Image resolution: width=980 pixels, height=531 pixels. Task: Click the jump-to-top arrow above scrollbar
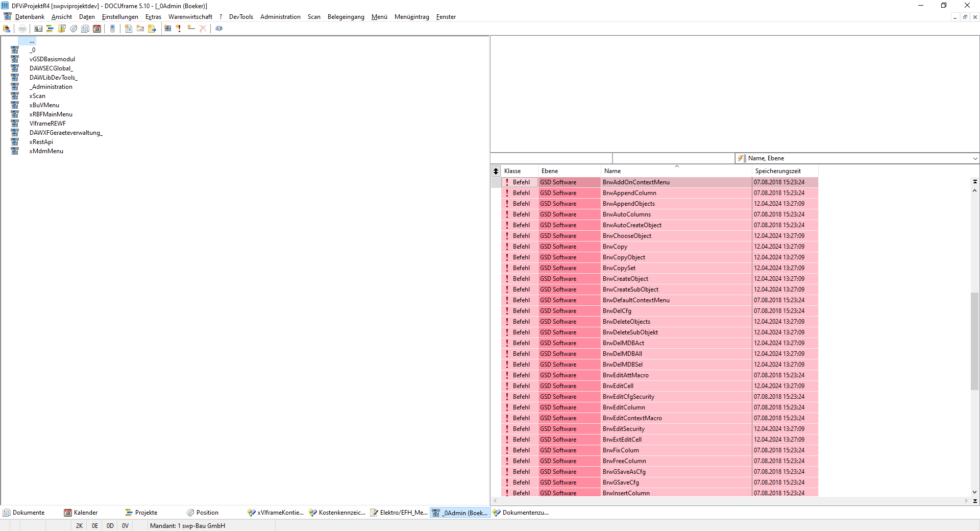(x=975, y=182)
